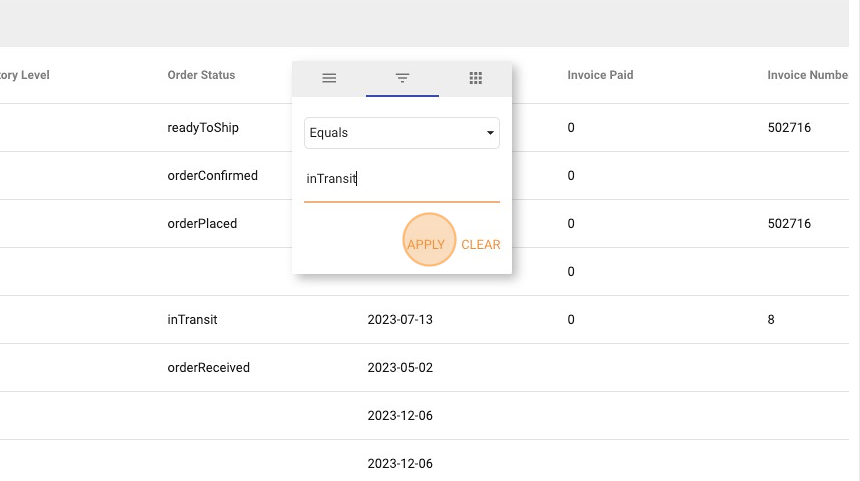The image size is (860, 481).
Task: Click the Invoice Paid column header
Action: (600, 75)
